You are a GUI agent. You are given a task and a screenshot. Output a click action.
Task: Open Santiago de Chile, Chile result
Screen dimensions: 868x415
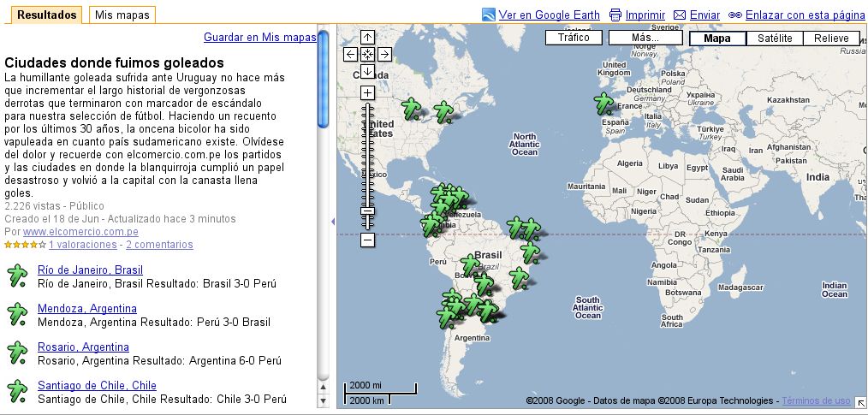coord(97,385)
